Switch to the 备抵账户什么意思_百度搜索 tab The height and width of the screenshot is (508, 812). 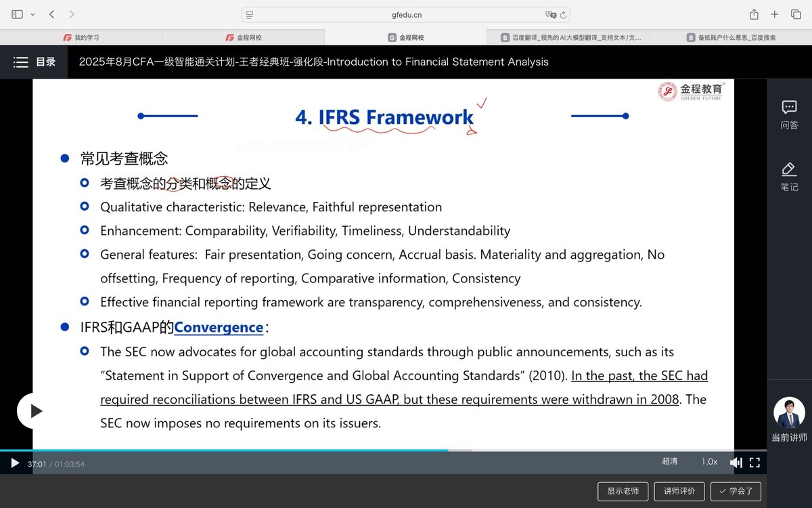pos(731,37)
